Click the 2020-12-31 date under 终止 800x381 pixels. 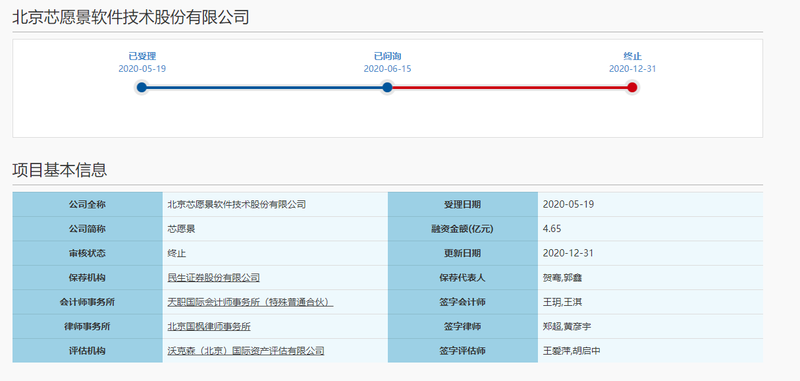pyautogui.click(x=632, y=69)
